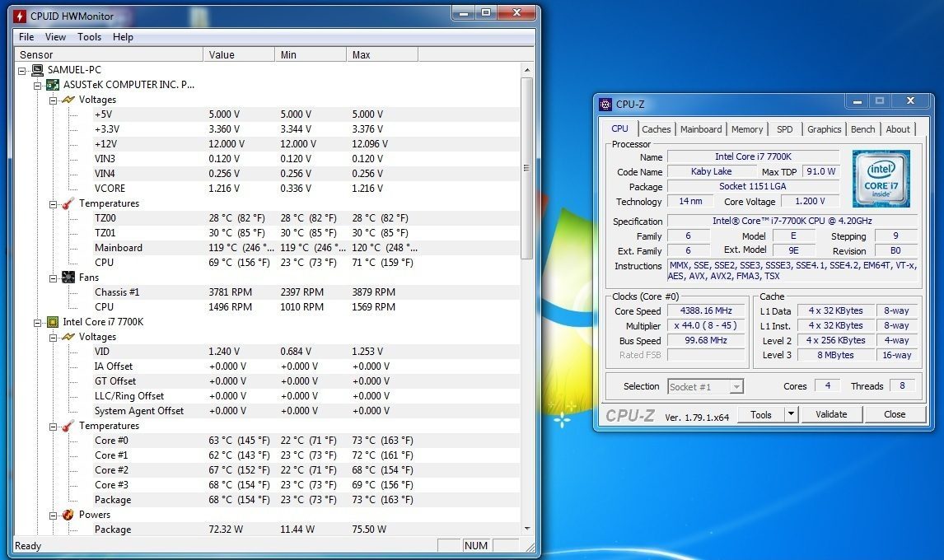The width and height of the screenshot is (944, 560).
Task: Open the Help menu in HWMonitor
Action: (123, 37)
